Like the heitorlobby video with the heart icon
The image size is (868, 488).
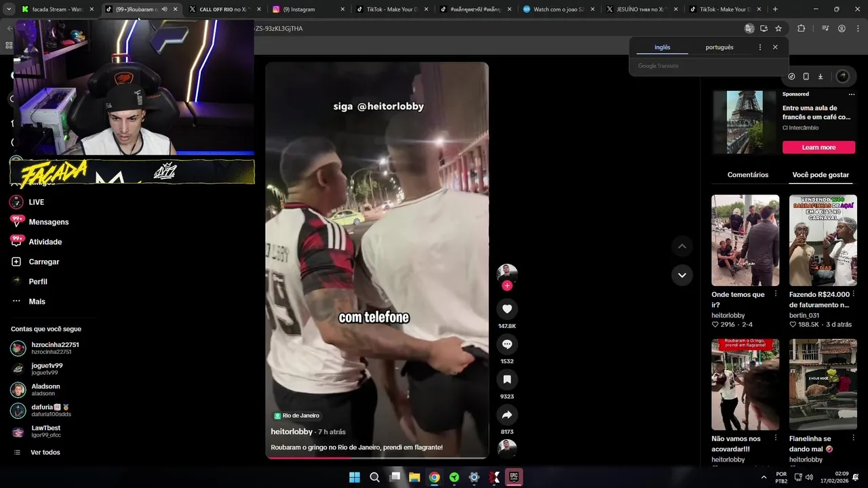point(507,309)
